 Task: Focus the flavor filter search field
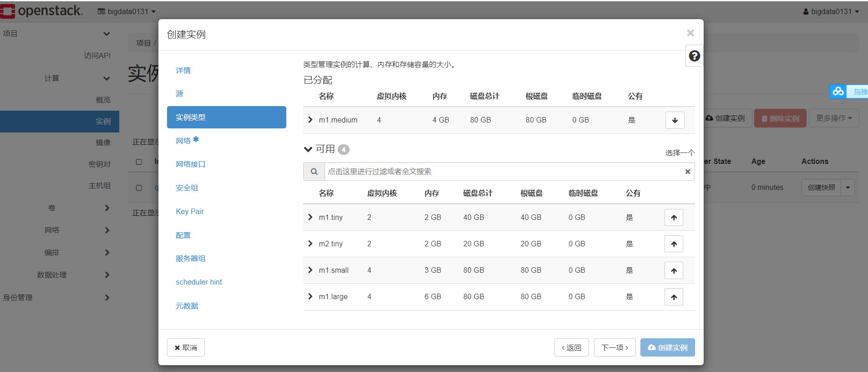tap(503, 172)
